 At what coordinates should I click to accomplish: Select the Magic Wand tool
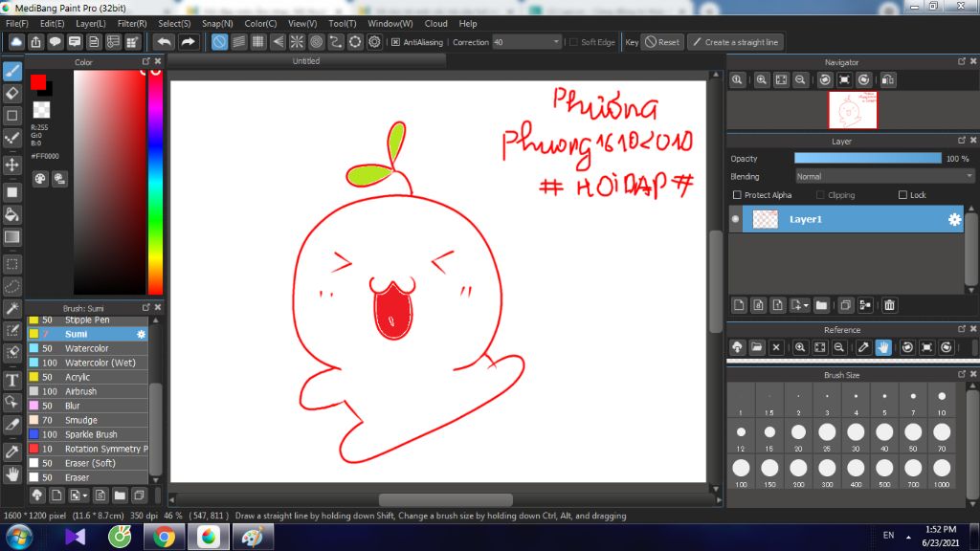pyautogui.click(x=11, y=308)
